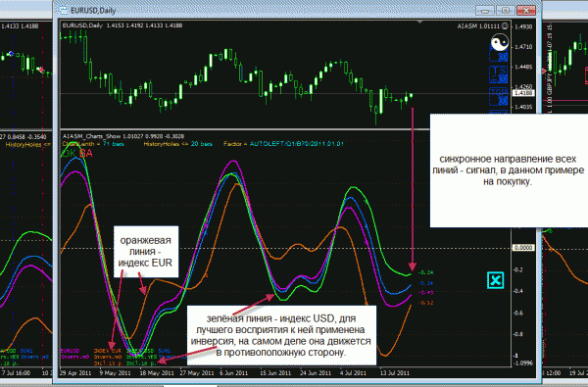The image size is (588, 387).
Task: Close the EURUSD,Daily chart window
Action: tap(525, 11)
